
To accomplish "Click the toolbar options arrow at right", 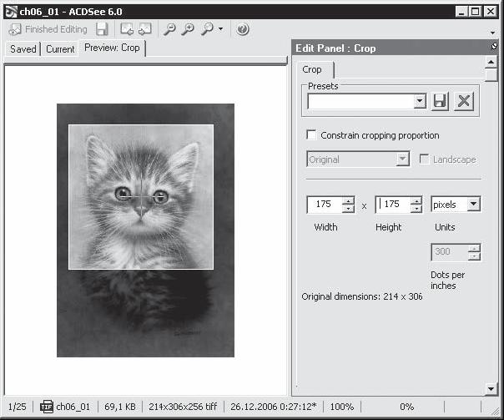I will (x=493, y=33).
